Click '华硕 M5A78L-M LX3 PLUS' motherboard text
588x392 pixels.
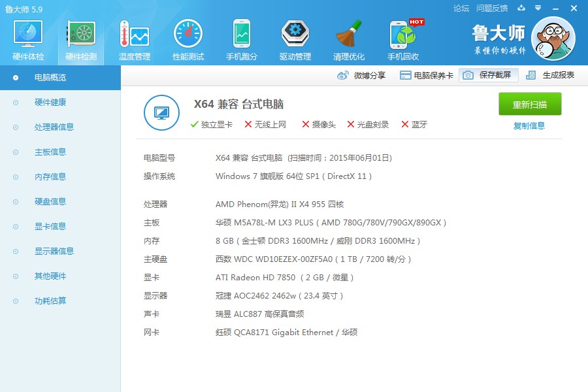265,222
